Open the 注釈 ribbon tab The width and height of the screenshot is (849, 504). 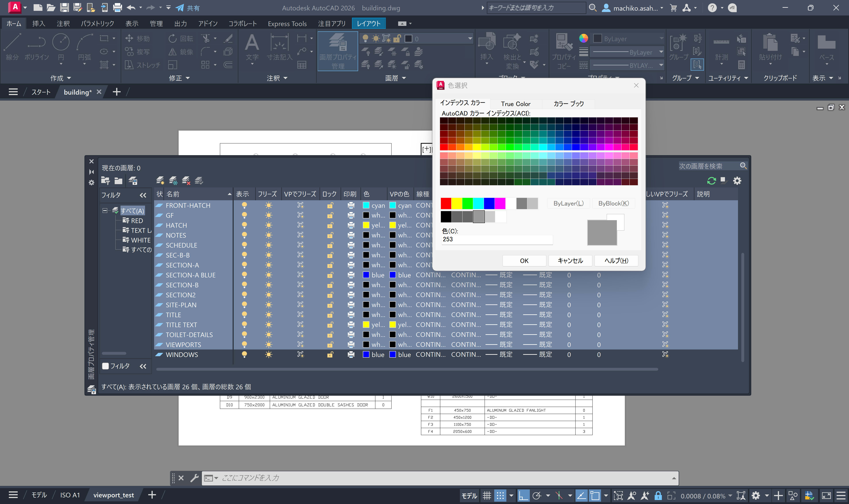click(x=63, y=23)
